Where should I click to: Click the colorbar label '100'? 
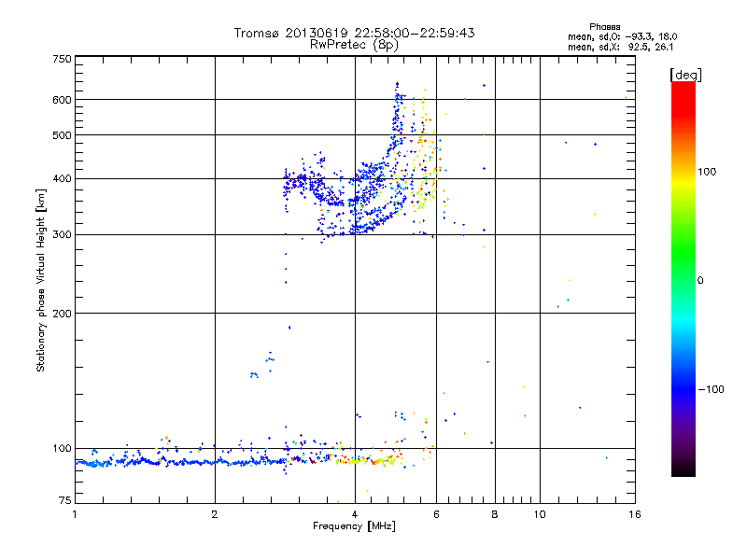click(x=707, y=172)
